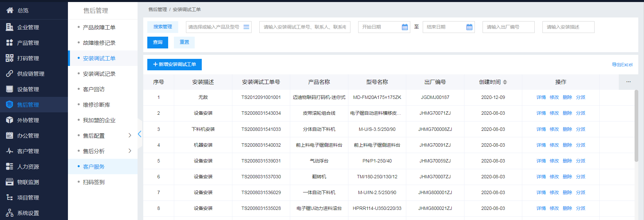Screen dimensions: 644x220
Task: Expand the 售后分析 submenu
Action: tap(130, 151)
